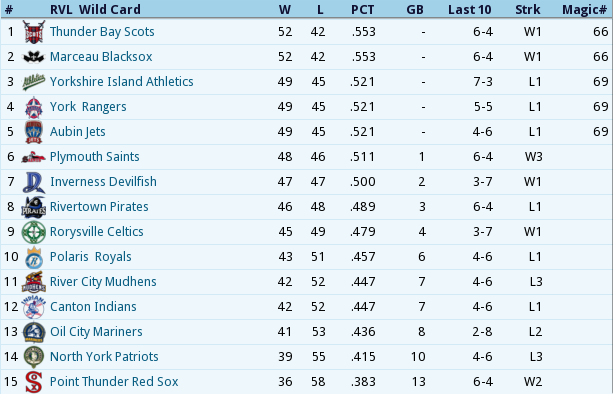Screen dimensions: 613x394
Task: Click the Thunder Bay Scots team logo
Action: [x=34, y=32]
